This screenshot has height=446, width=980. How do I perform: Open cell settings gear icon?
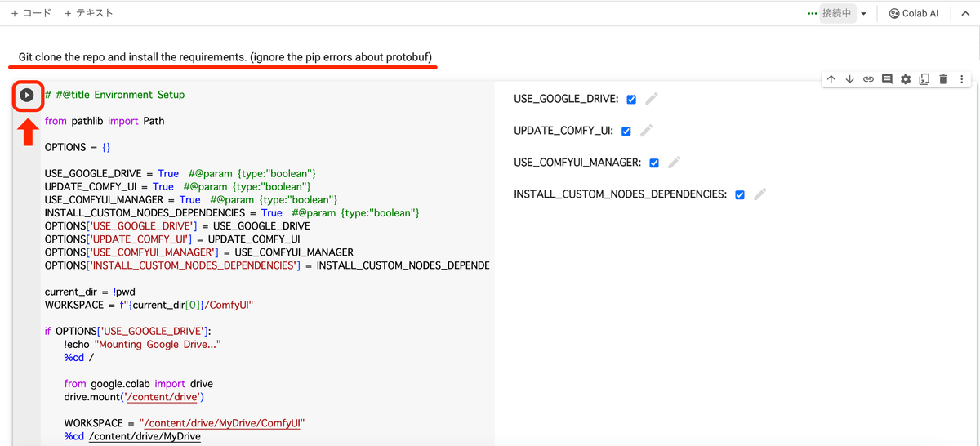click(x=906, y=79)
